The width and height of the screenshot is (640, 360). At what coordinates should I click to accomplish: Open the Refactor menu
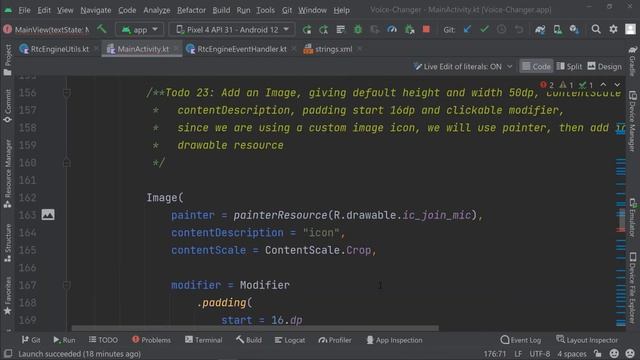(191, 10)
